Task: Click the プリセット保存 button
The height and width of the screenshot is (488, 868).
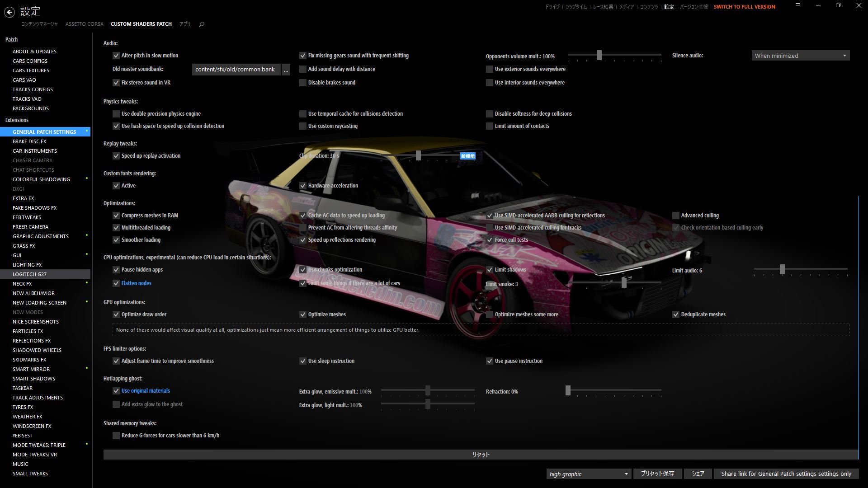Action: (657, 474)
